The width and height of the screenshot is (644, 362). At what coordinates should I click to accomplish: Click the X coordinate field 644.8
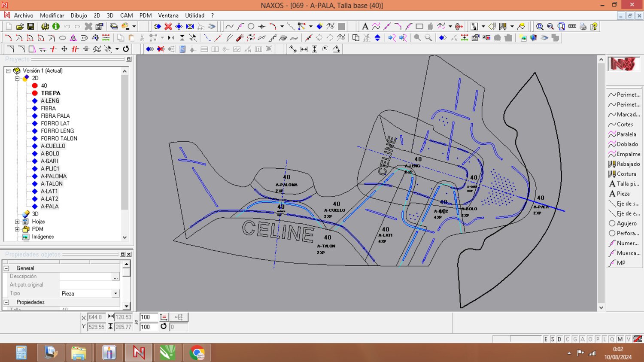[x=96, y=317]
